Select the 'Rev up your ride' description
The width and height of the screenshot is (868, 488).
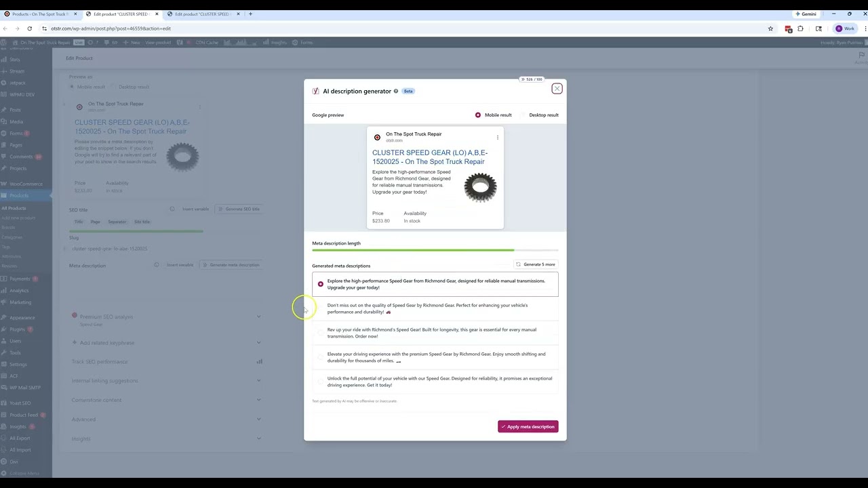pyautogui.click(x=435, y=333)
